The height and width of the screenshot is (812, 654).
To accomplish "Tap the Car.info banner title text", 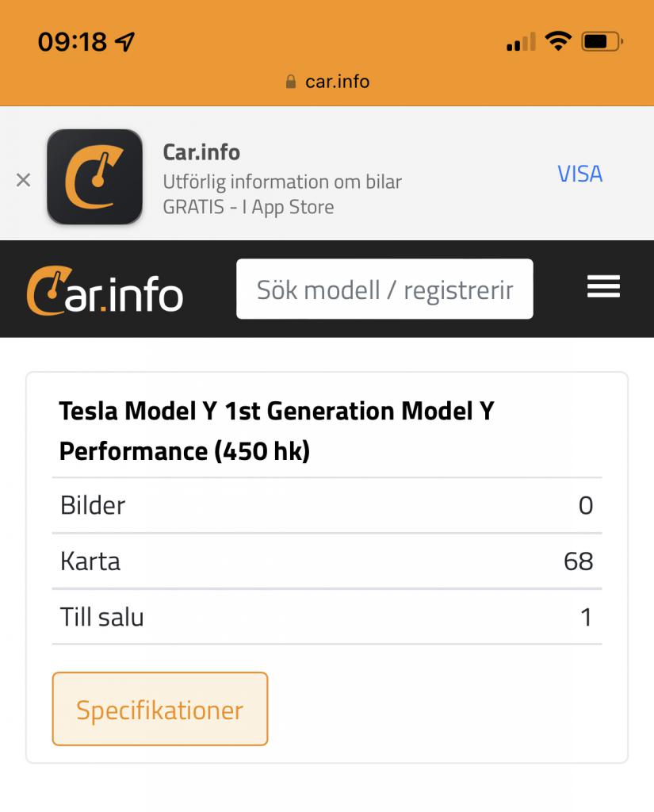I will (201, 152).
